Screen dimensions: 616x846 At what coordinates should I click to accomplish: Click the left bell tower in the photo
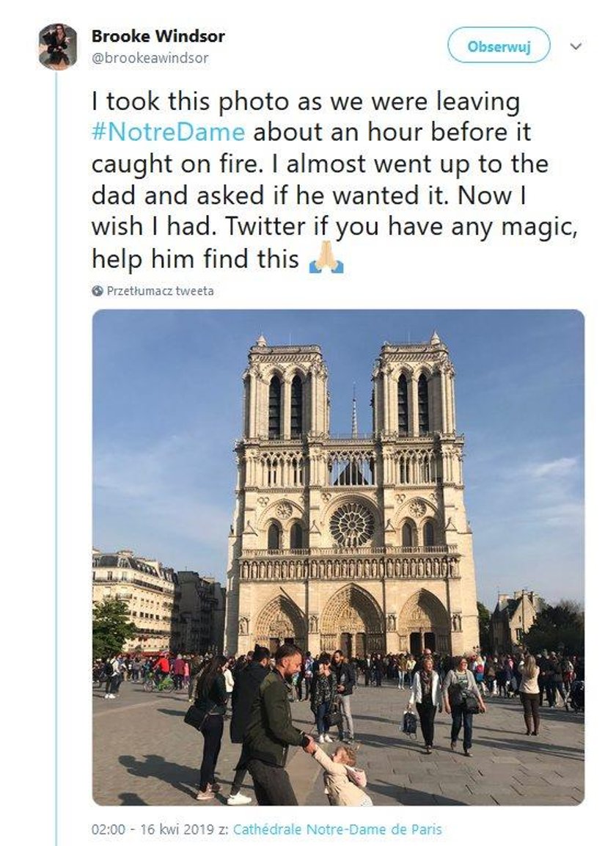point(285,389)
